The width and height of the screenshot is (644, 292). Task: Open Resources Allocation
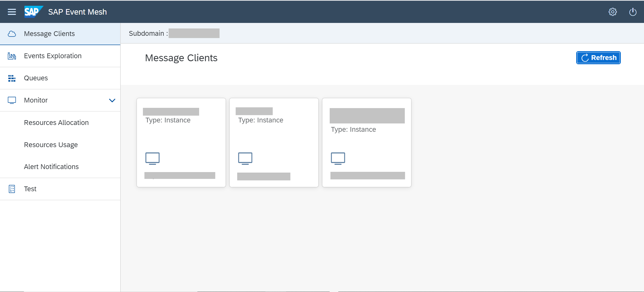(60, 122)
